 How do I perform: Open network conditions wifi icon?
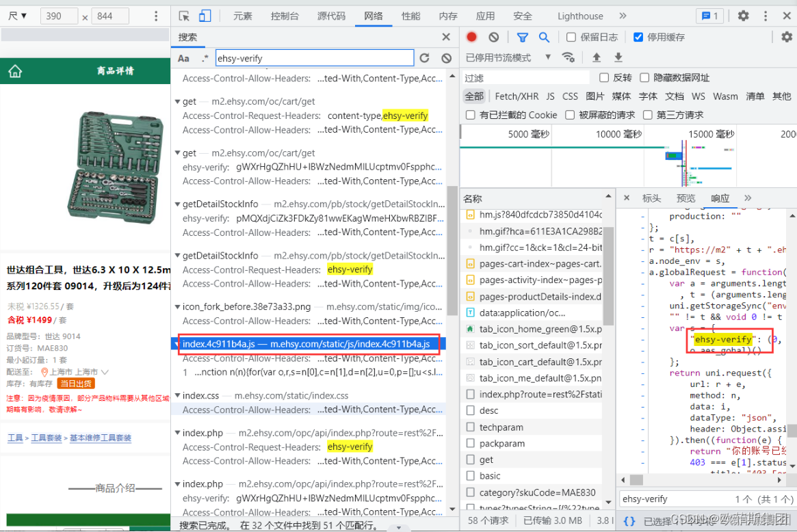[x=569, y=57]
